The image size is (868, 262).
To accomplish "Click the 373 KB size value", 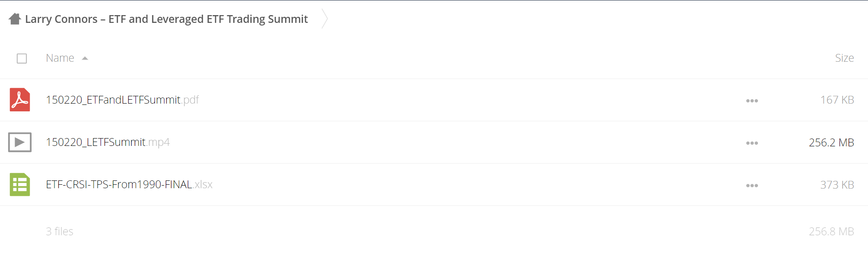I will (x=837, y=185).
